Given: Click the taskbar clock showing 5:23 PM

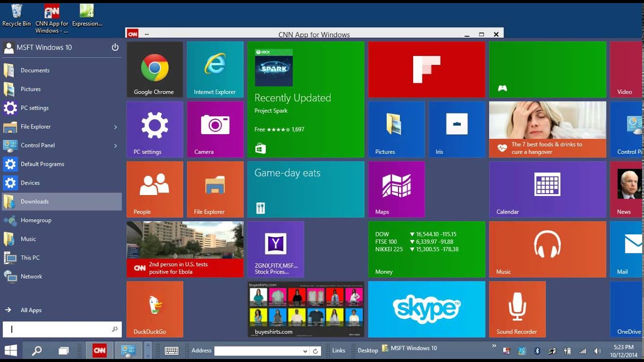Looking at the screenshot, I should coord(623,351).
